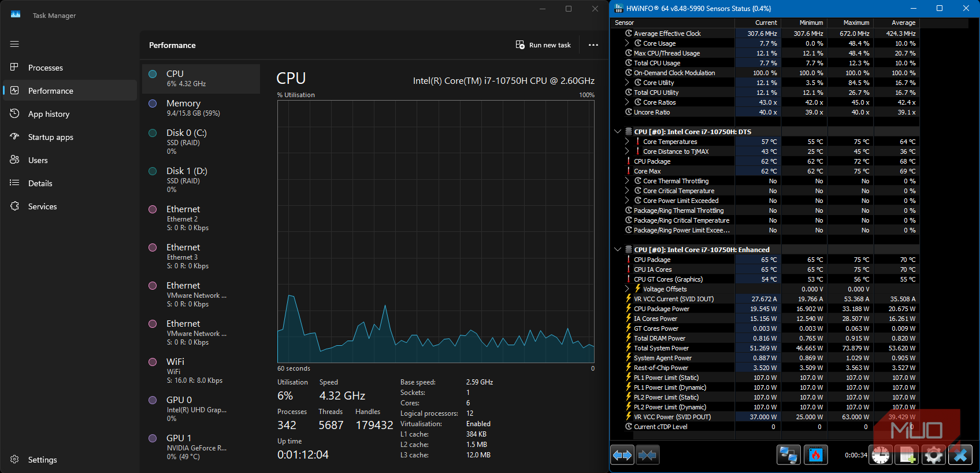Viewport: 980px width, 473px height.
Task: Select CPU GT Cores (Graphics) row
Action: pos(765,279)
